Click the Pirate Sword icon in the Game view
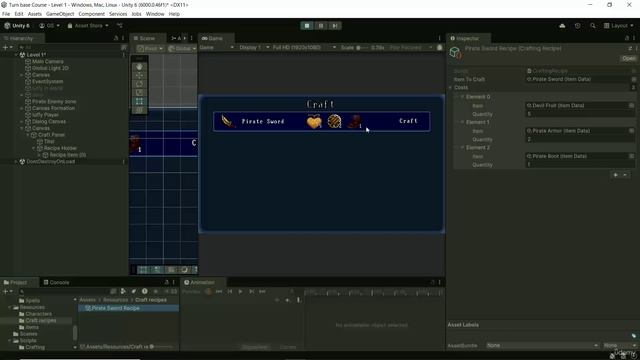The height and width of the screenshot is (360, 640). 228,121
